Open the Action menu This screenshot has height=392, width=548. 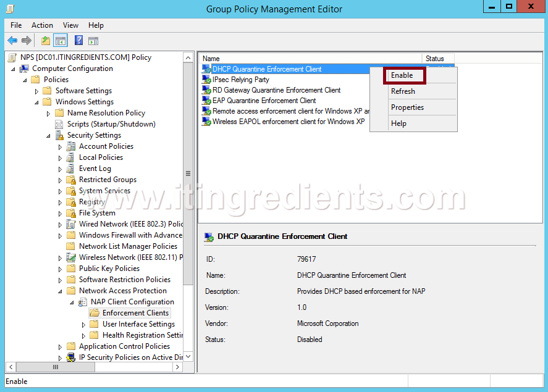(x=42, y=25)
